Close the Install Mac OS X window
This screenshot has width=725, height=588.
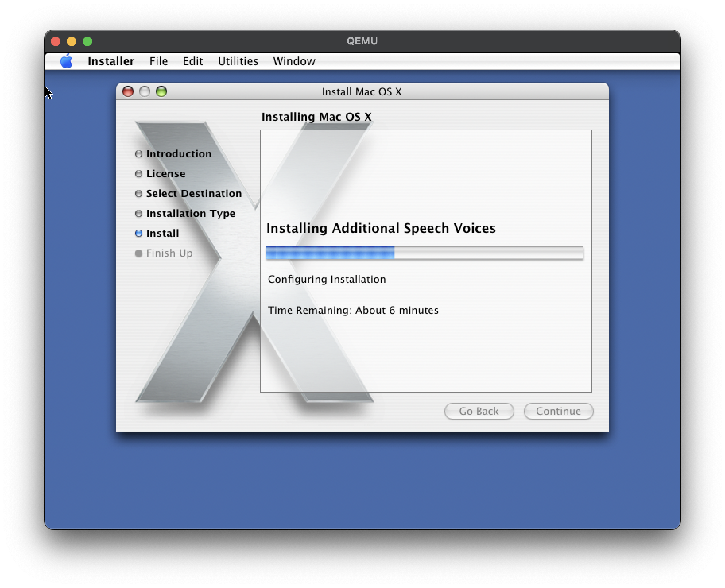click(128, 91)
